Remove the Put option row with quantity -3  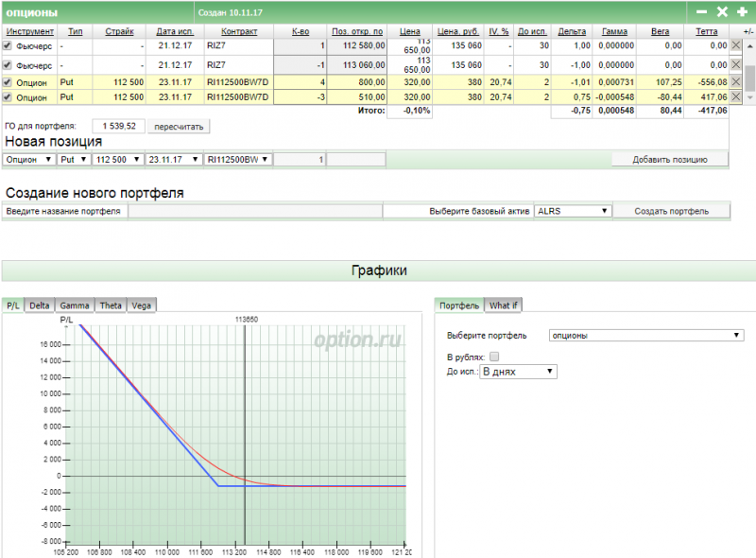[736, 96]
